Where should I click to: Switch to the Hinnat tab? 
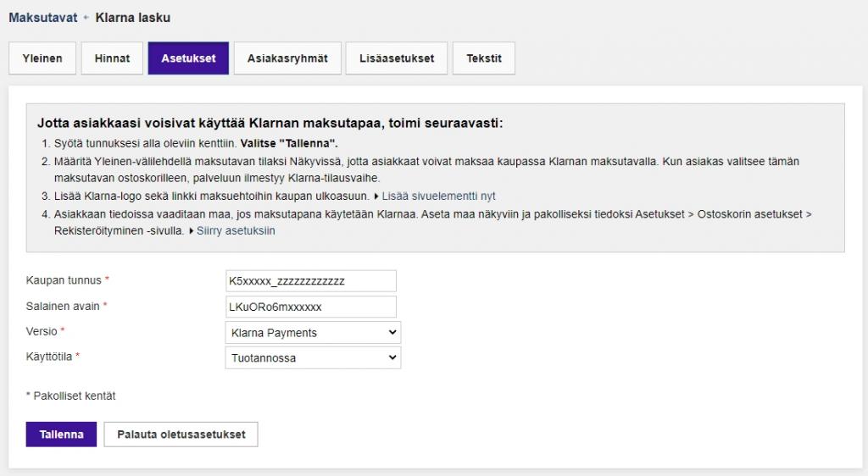[x=112, y=58]
